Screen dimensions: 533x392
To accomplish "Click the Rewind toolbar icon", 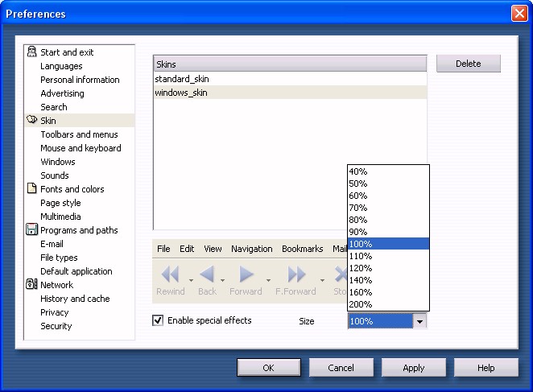I will pos(170,274).
